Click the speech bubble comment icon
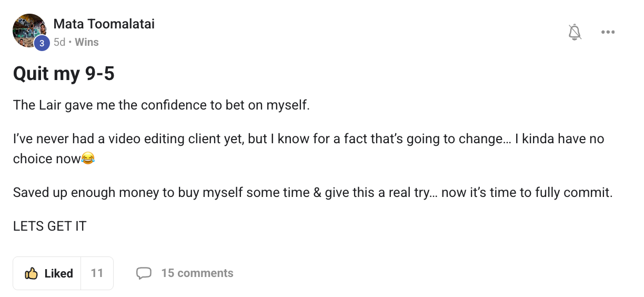644x297 pixels. pos(144,273)
